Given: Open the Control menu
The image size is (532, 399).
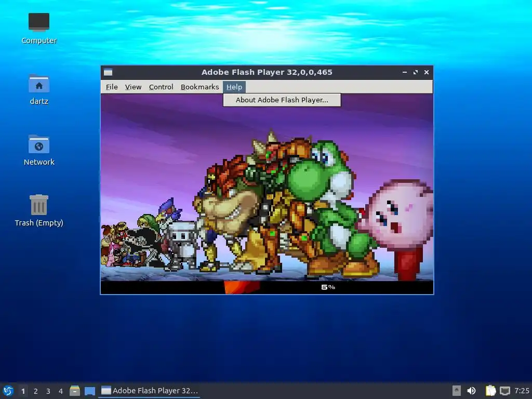Looking at the screenshot, I should (x=161, y=87).
